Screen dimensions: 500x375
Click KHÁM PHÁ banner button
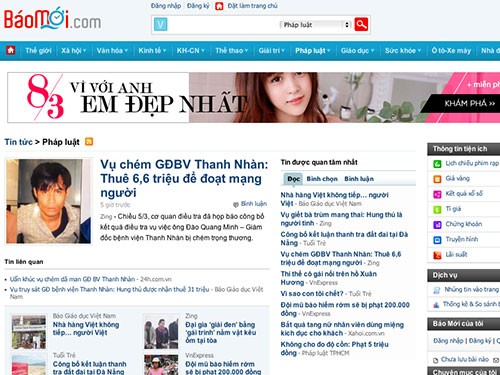pos(470,103)
